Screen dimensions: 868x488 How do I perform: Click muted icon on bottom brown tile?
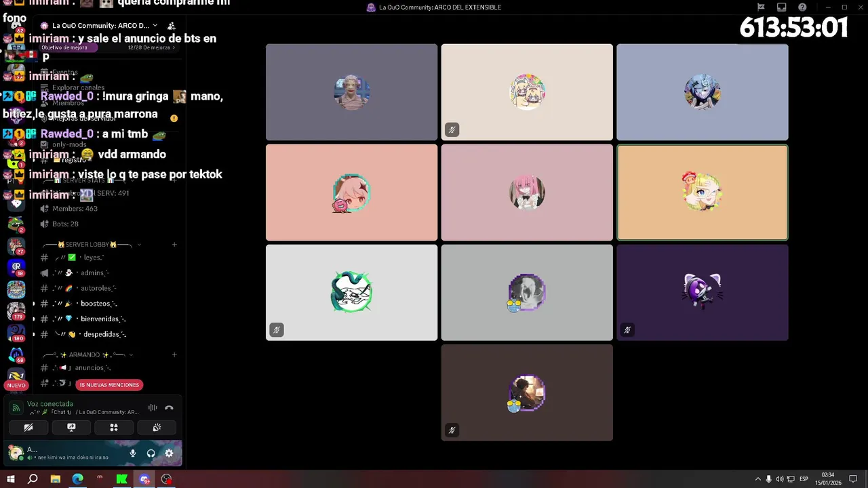click(x=452, y=430)
